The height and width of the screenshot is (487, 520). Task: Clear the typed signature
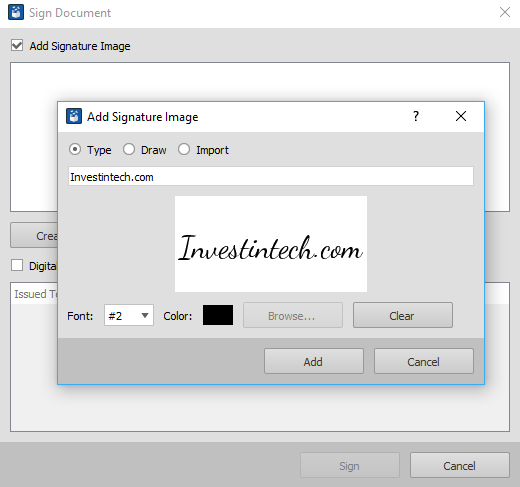coord(403,315)
